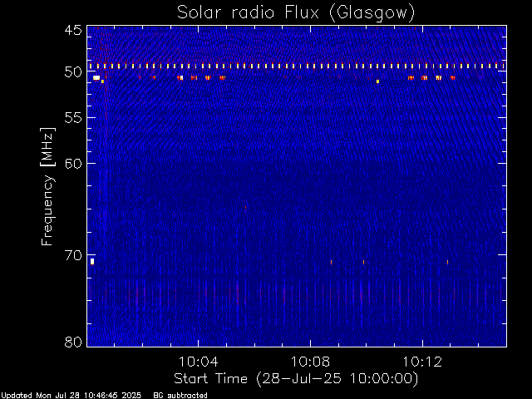Click the 'Frequency [MHz]' axis label
Image resolution: width=532 pixels, height=399 pixels.
tap(47, 186)
